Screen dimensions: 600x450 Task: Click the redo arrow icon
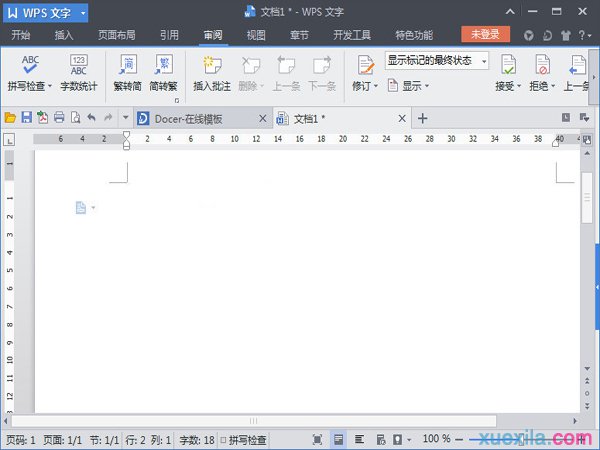[108, 117]
